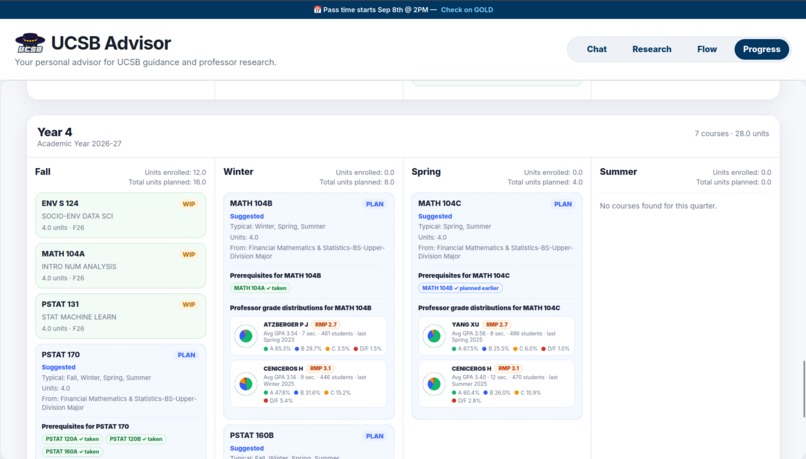Follow the Check on GOLD link
The width and height of the screenshot is (806, 459).
click(467, 10)
